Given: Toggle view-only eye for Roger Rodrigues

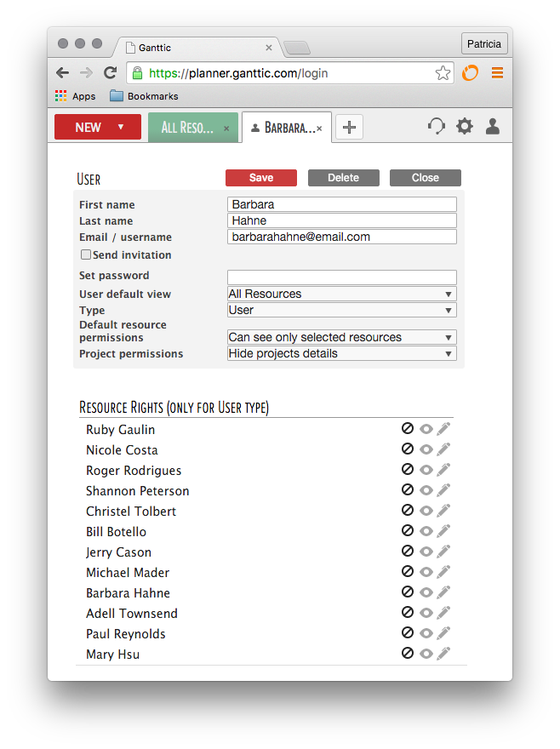Looking at the screenshot, I should tap(426, 470).
